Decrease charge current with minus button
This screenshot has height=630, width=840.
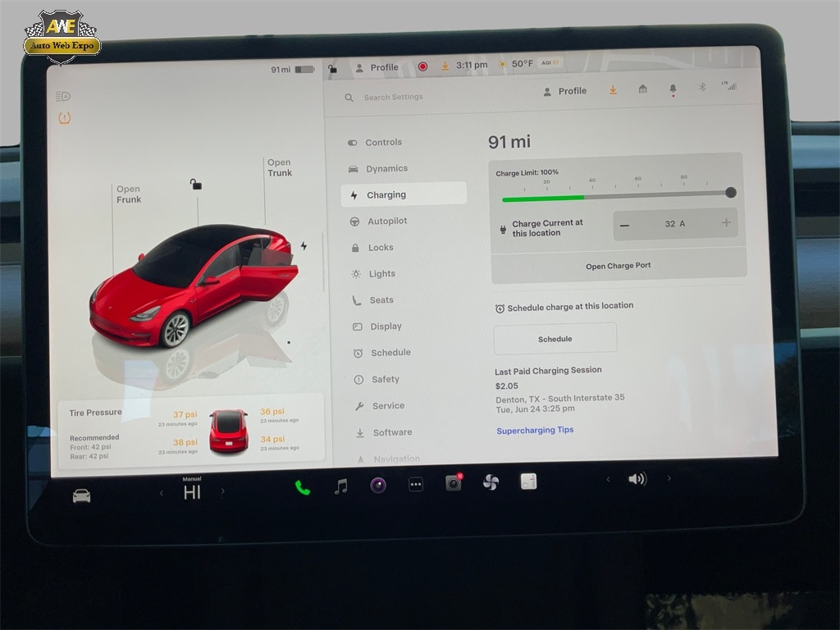click(x=625, y=224)
